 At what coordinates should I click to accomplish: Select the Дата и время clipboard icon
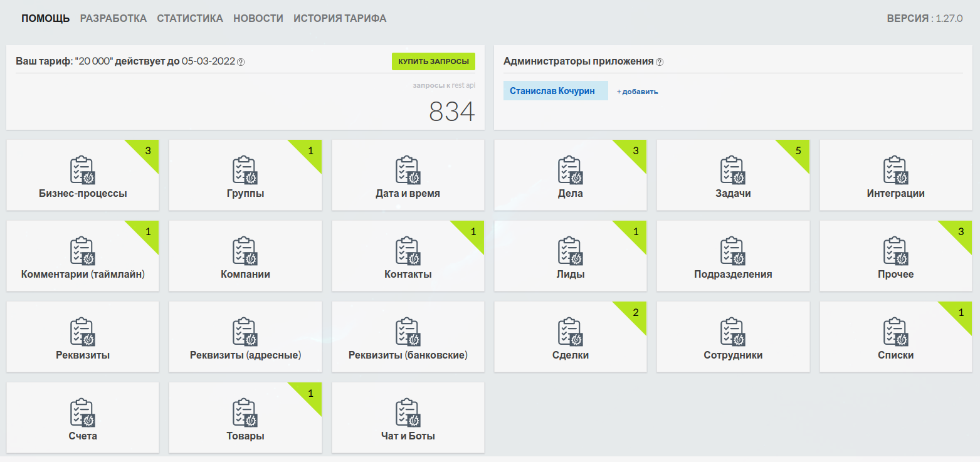point(408,170)
